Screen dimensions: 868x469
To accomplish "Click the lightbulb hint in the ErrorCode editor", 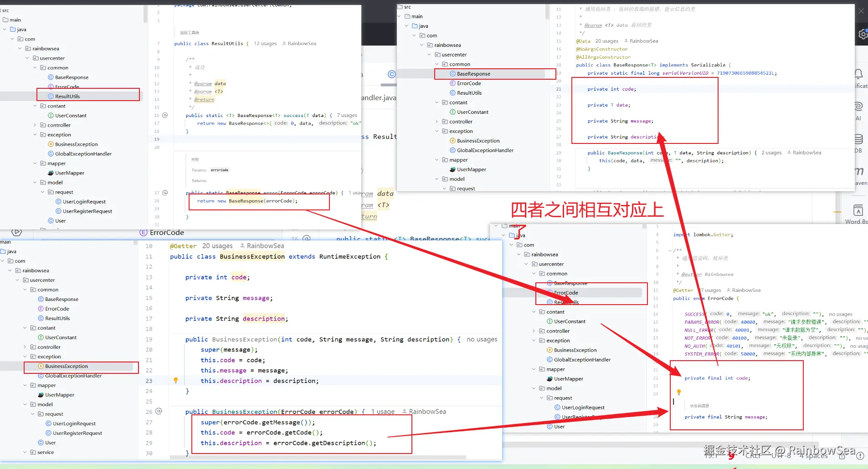I will tap(678, 392).
